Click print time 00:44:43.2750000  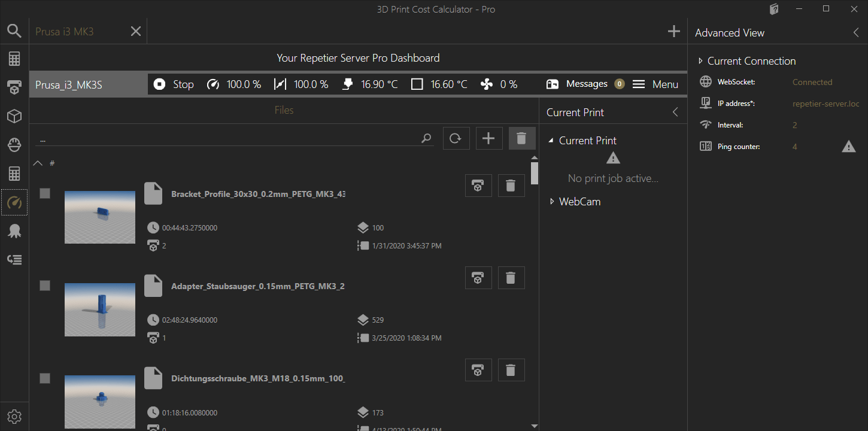click(190, 228)
